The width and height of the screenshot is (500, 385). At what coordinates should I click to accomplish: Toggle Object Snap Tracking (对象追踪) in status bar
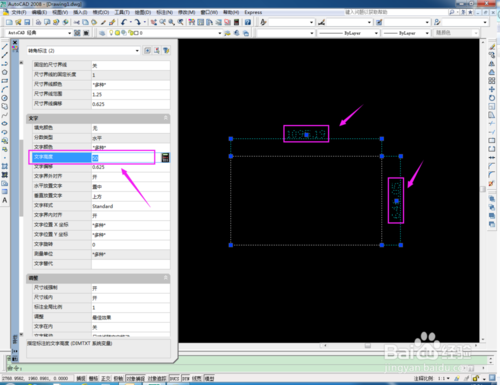157,378
